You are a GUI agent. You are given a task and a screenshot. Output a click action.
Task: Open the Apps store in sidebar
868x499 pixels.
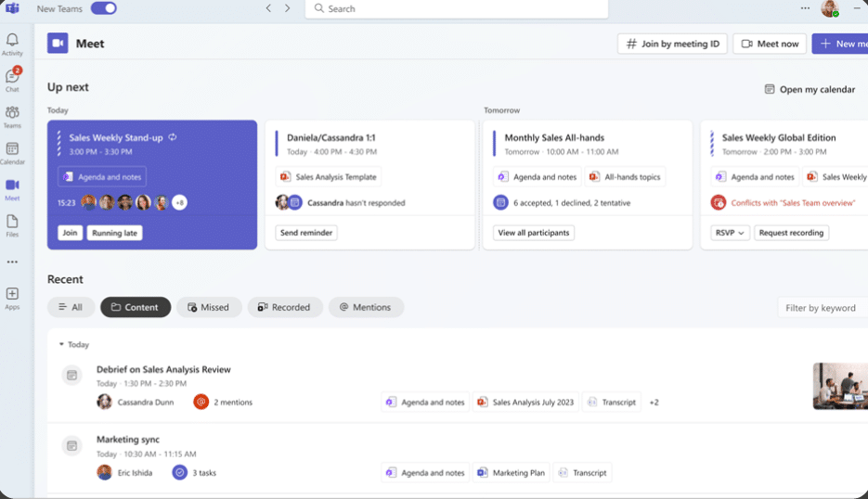pos(12,298)
